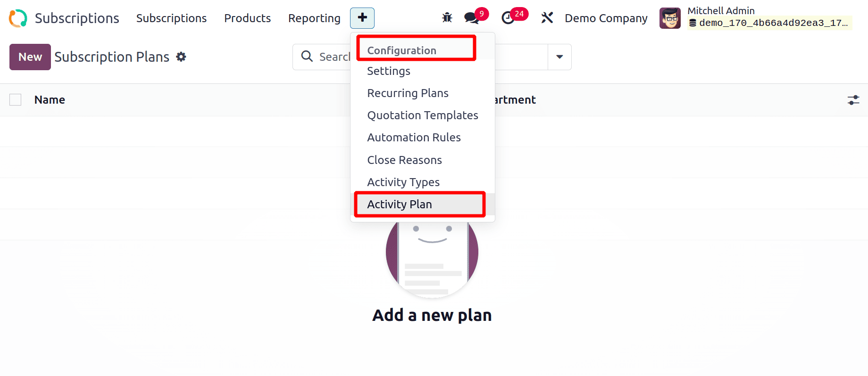This screenshot has height=376, width=868.
Task: Click the Subscriptions app logo icon
Action: (18, 18)
